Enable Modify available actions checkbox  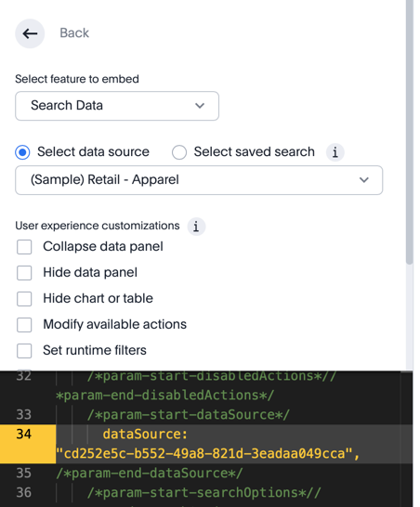click(x=24, y=325)
